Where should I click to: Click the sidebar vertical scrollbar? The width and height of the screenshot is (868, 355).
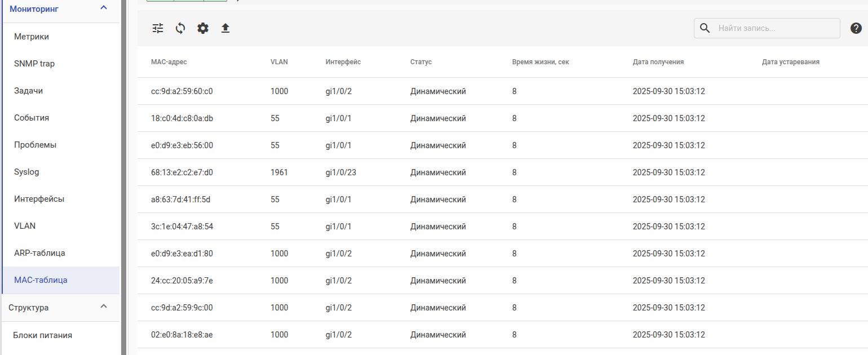tap(123, 177)
